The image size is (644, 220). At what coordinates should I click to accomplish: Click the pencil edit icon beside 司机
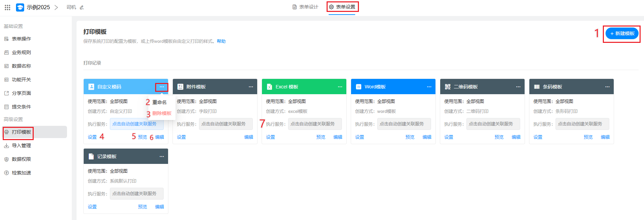[82, 7]
